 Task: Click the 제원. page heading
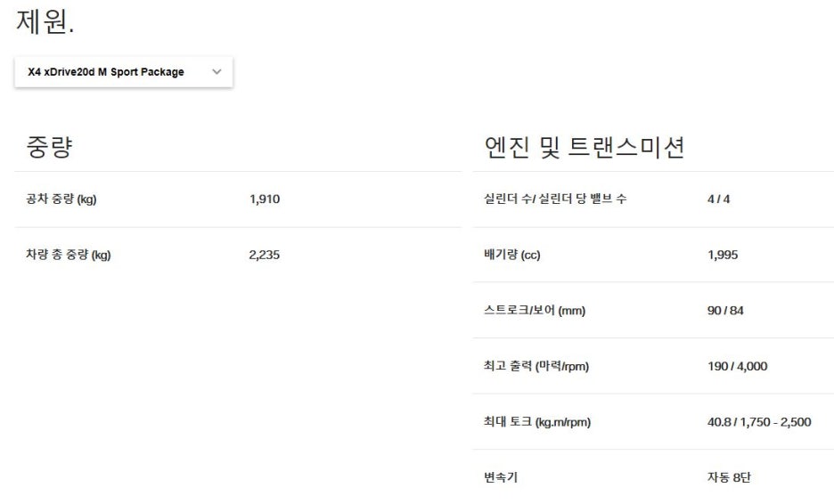45,22
